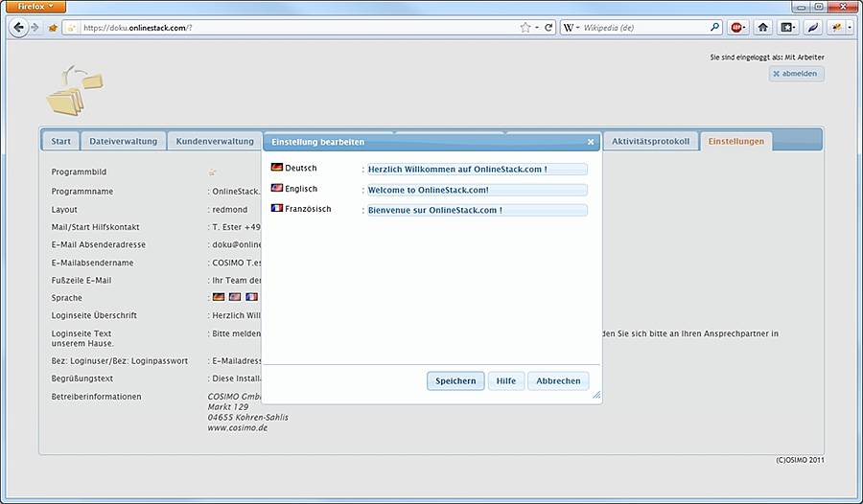Cancel with Abbrechen button
Image resolution: width=863 pixels, height=504 pixels.
click(558, 380)
